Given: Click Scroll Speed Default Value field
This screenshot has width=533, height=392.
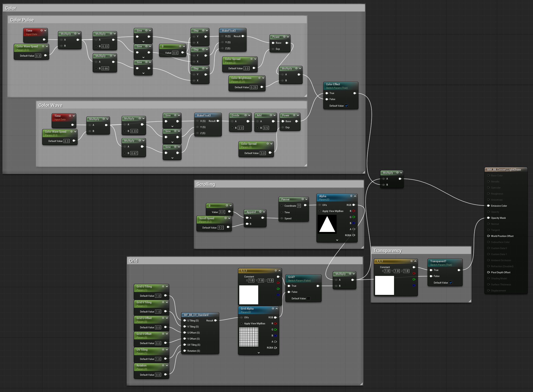Looking at the screenshot, I should pos(221,228).
